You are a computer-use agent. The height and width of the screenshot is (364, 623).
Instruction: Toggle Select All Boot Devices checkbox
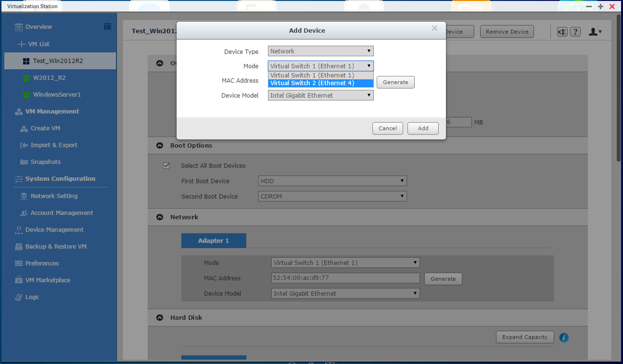click(166, 165)
